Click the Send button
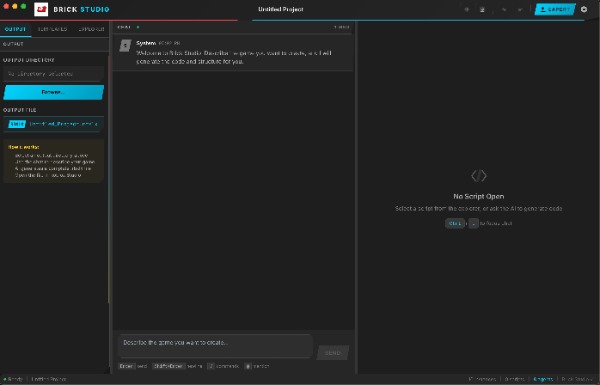This screenshot has height=385, width=600. [x=333, y=353]
